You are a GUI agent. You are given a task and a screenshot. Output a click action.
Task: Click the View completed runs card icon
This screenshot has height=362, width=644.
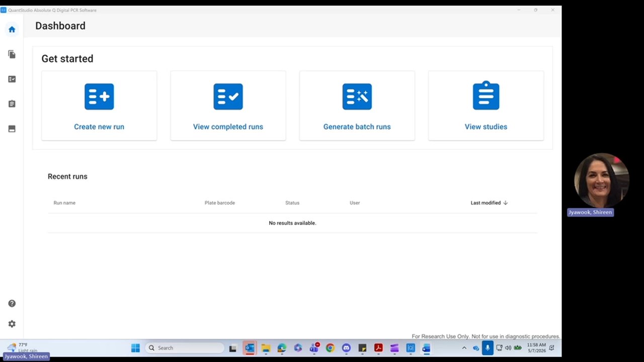click(x=228, y=97)
